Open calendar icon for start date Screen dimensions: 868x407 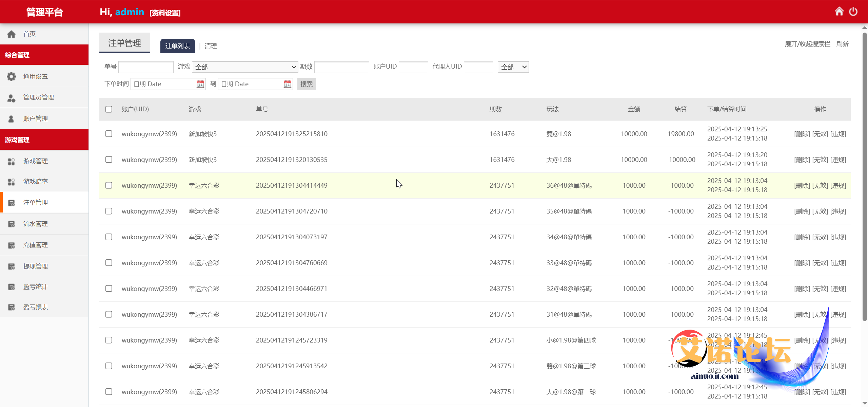(200, 84)
